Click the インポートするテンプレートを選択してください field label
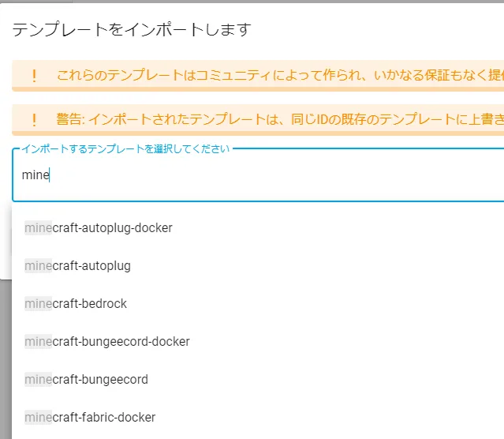The height and width of the screenshot is (439, 504). (125, 148)
